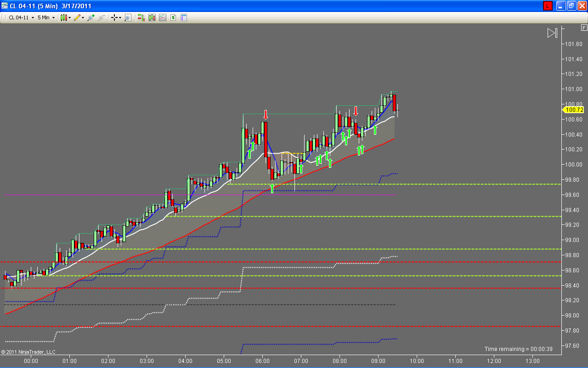
Task: Open the 5 Min interval dropdown
Action: (x=46, y=17)
